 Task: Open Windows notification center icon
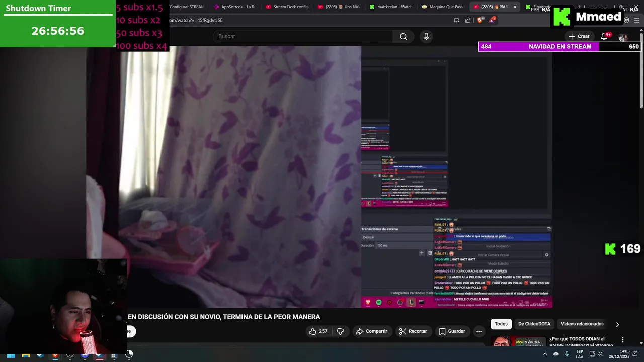point(635,354)
